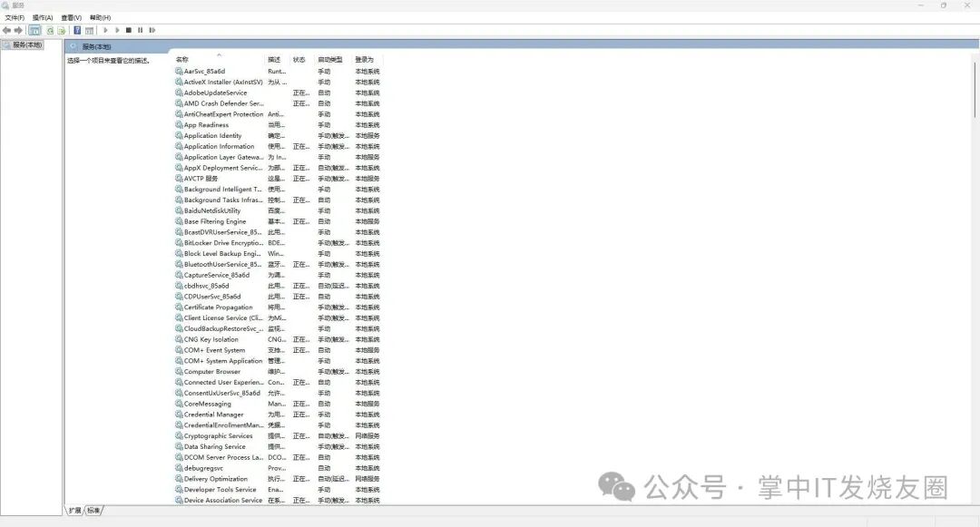The width and height of the screenshot is (980, 527).
Task: Click the Refresh toolbar icon
Action: [x=50, y=30]
